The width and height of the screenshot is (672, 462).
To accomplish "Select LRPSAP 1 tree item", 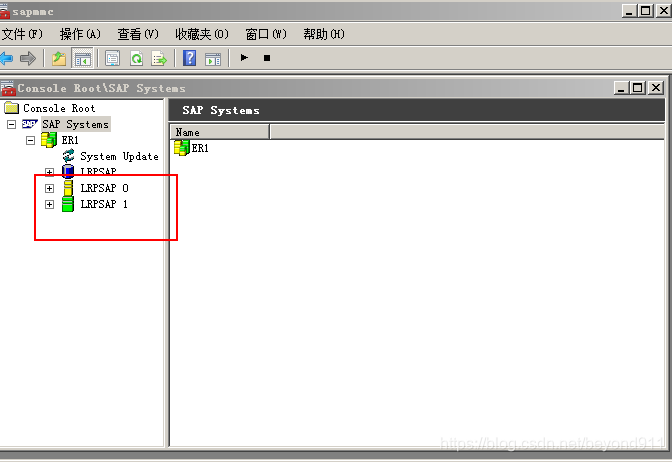I will pyautogui.click(x=104, y=204).
